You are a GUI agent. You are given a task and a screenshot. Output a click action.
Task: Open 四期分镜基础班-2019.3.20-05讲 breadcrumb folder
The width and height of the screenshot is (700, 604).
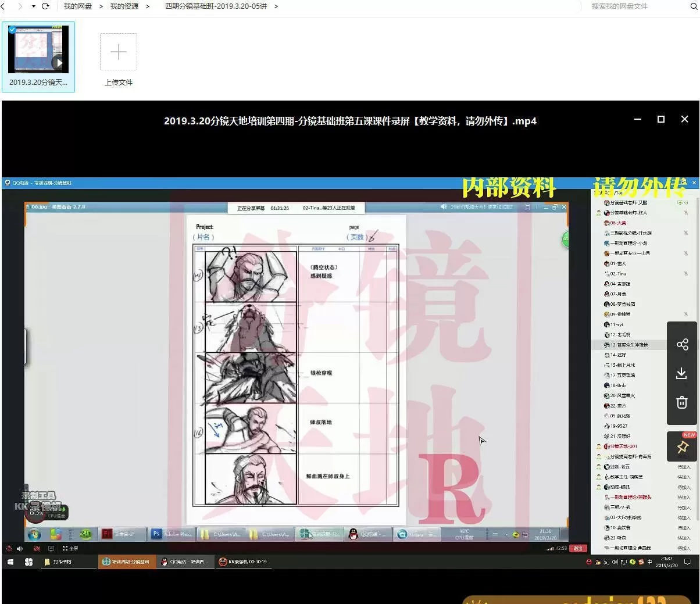216,6
